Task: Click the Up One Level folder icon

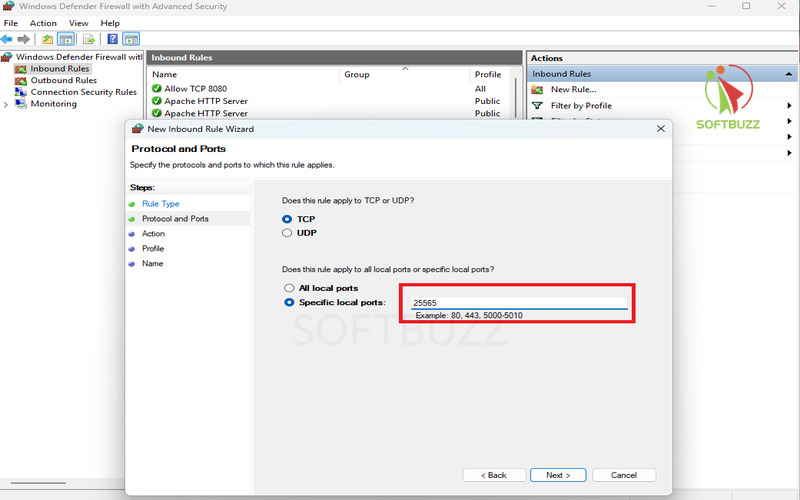Action: click(x=47, y=39)
